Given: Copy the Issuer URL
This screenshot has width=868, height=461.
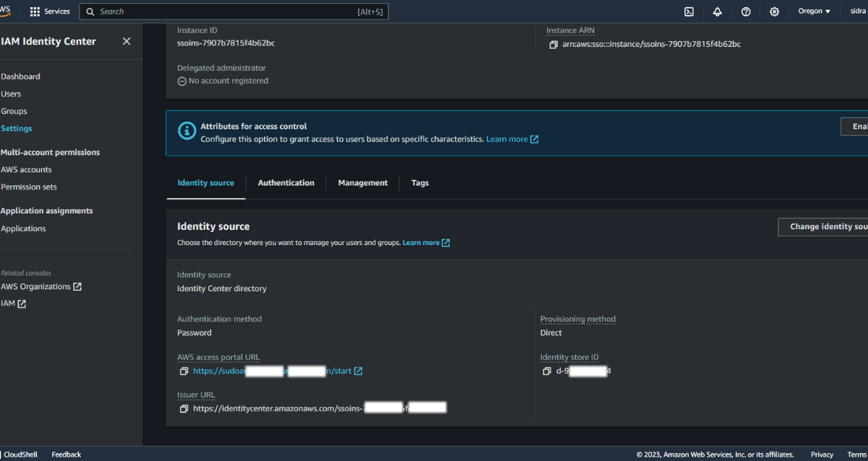Looking at the screenshot, I should [184, 409].
